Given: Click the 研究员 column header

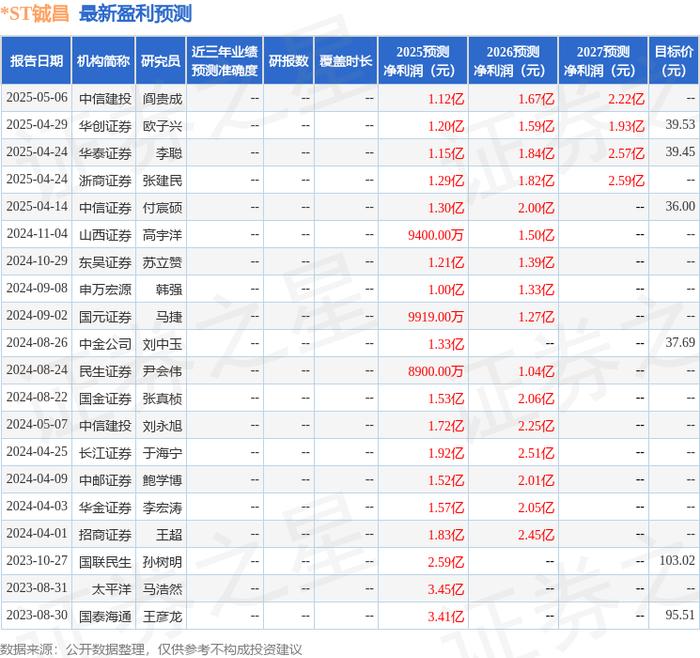Looking at the screenshot, I should click(x=161, y=61).
